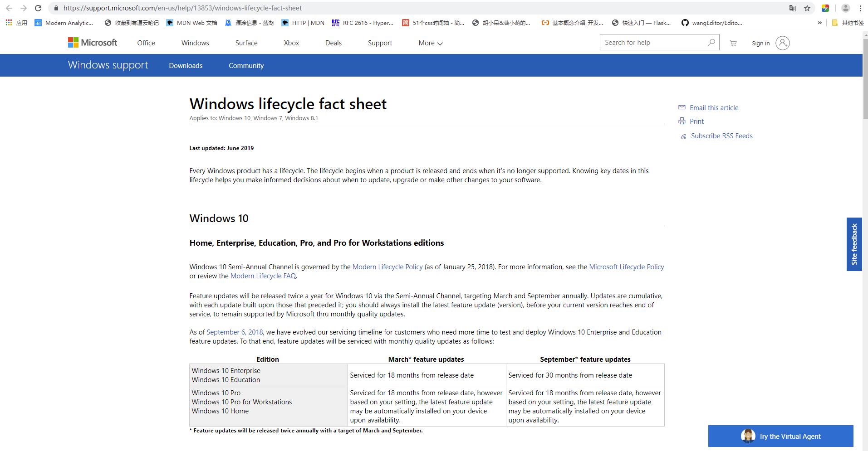Click the search magnifier icon
This screenshot has height=451, width=868.
point(711,43)
